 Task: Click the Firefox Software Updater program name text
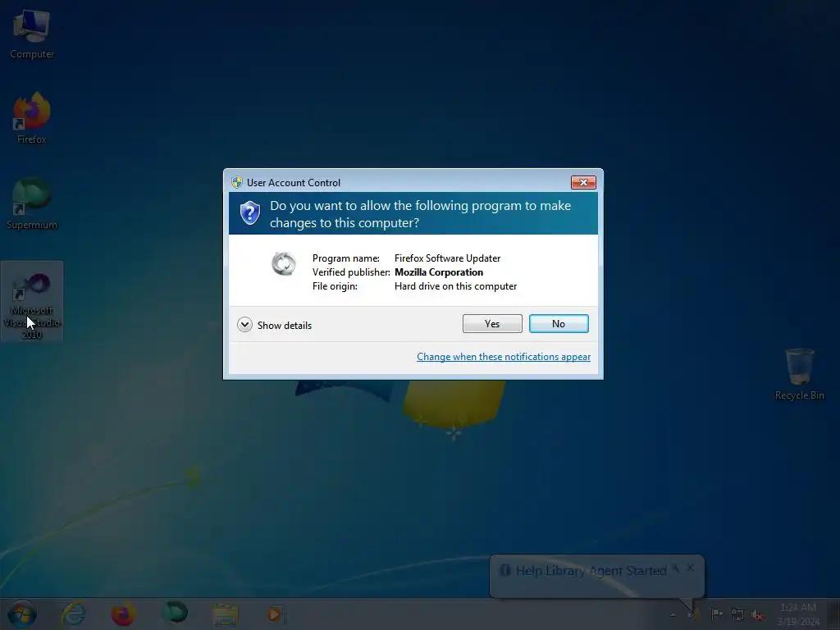[447, 258]
